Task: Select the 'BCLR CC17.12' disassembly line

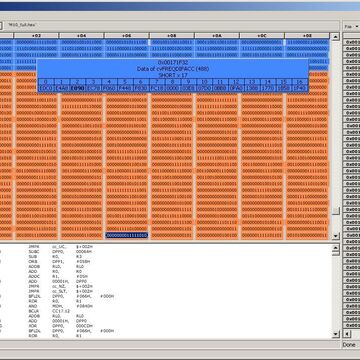Action: (50, 311)
